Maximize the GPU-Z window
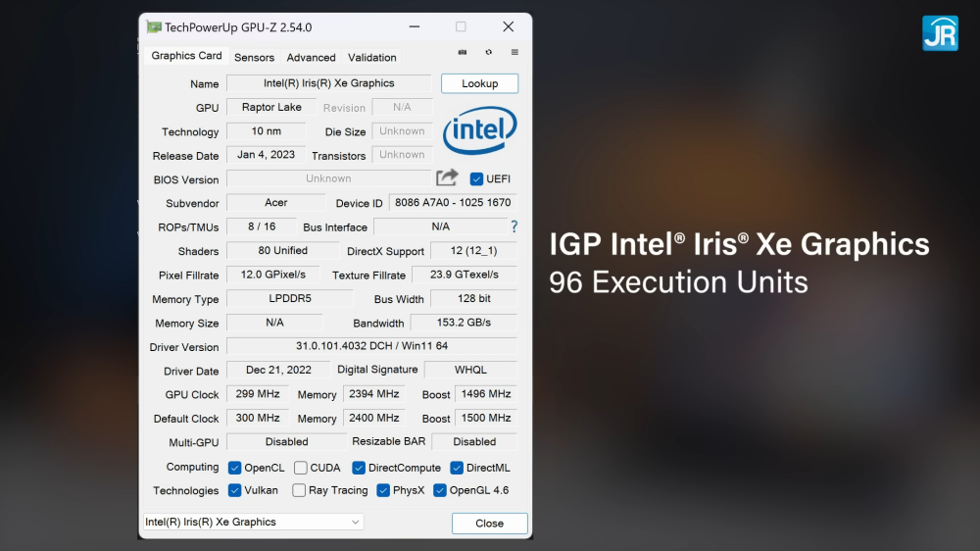The width and height of the screenshot is (980, 551). [x=461, y=26]
